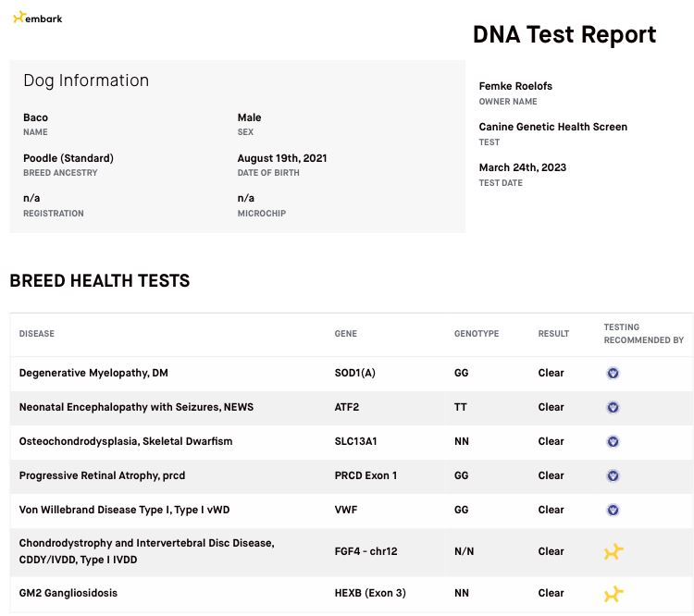Click the TESTING RECOMMENDED BY column header
This screenshot has width=694, height=616.
pos(643,334)
